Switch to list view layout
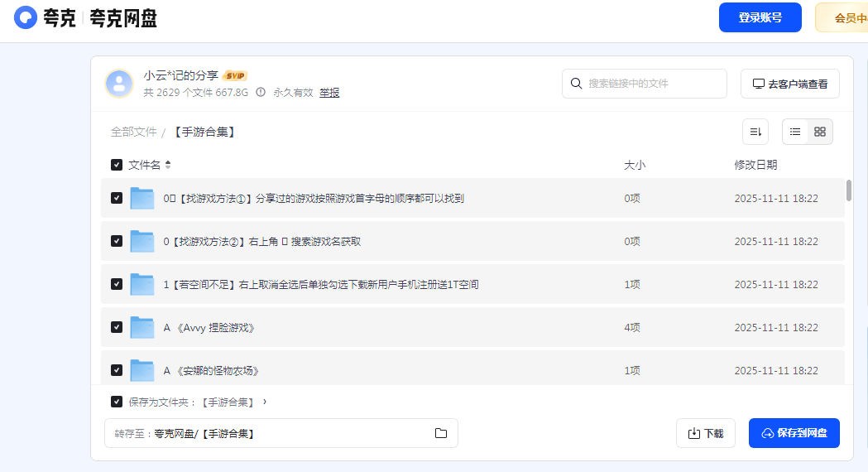 tap(795, 132)
